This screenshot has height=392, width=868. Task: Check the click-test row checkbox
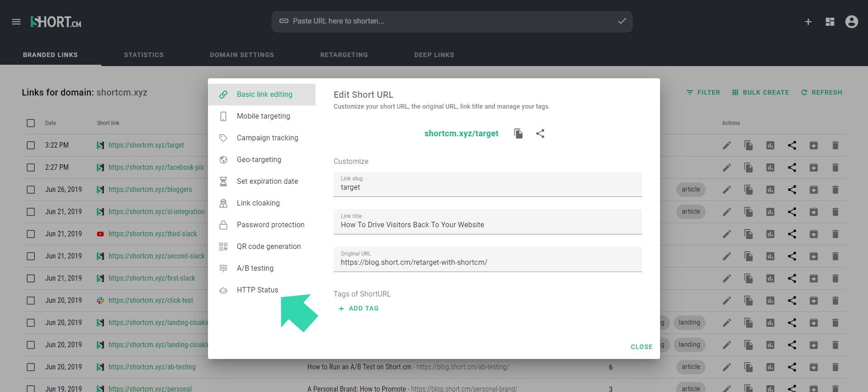tap(31, 301)
